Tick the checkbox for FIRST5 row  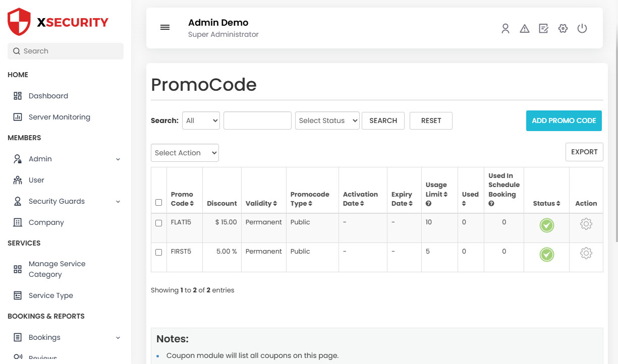pyautogui.click(x=159, y=252)
